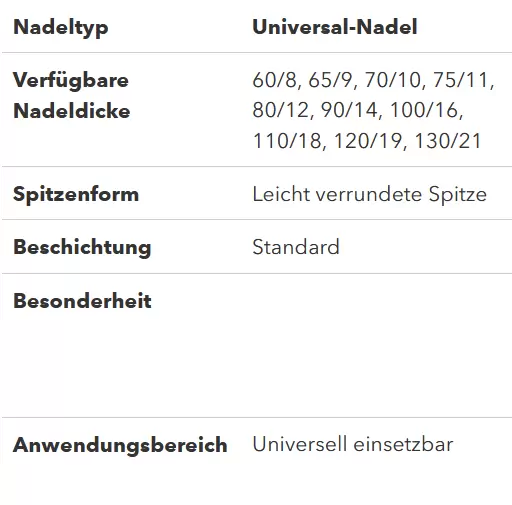The width and height of the screenshot is (512, 505).
Task: Click the Nadeltyp row label
Action: point(61,28)
